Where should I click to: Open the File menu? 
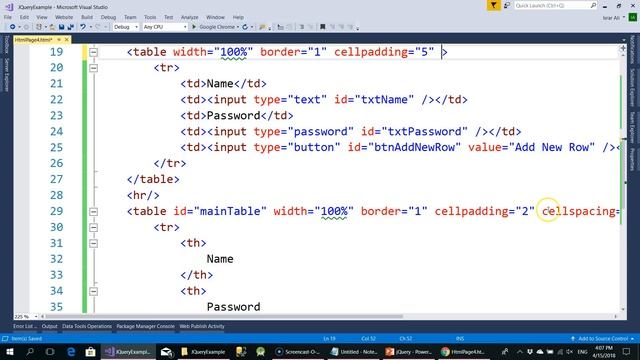point(8,17)
